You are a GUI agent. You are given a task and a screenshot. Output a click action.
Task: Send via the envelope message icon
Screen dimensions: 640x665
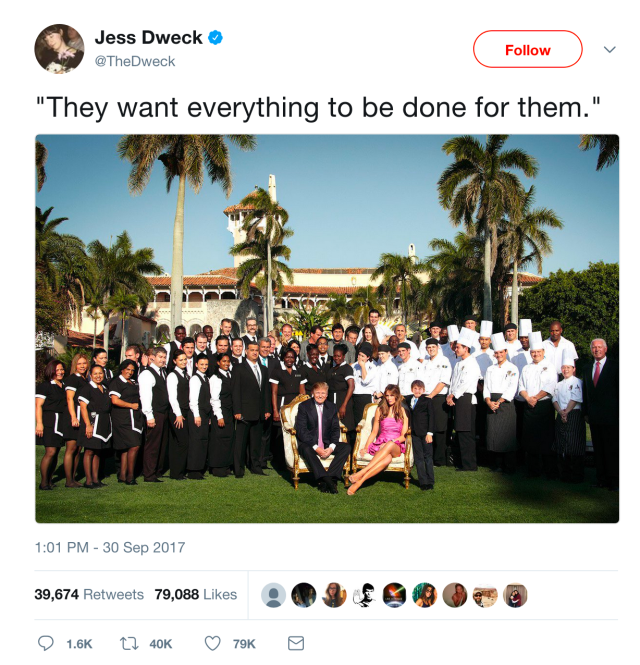[296, 643]
